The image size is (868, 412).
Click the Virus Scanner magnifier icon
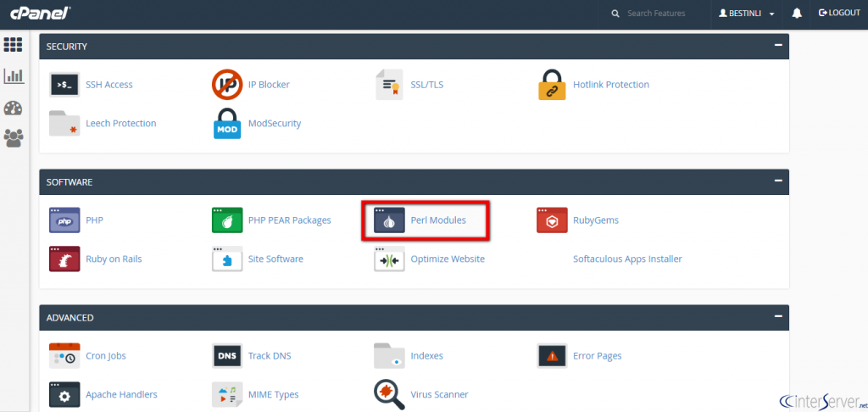pos(389,394)
